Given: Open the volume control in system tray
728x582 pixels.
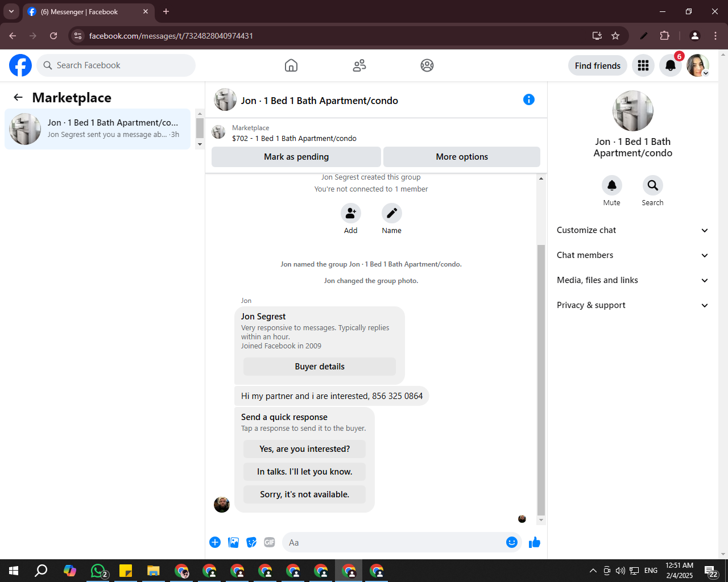Looking at the screenshot, I should coord(621,571).
